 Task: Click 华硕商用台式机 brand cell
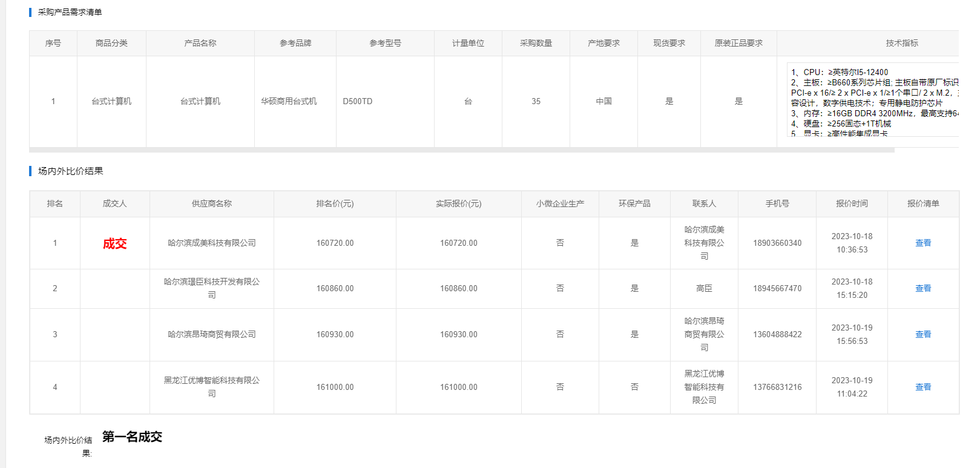(x=289, y=101)
